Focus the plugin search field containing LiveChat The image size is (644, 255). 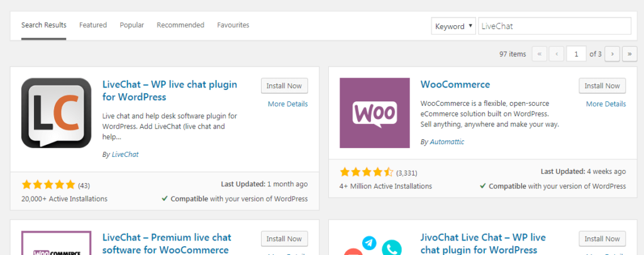coord(555,26)
